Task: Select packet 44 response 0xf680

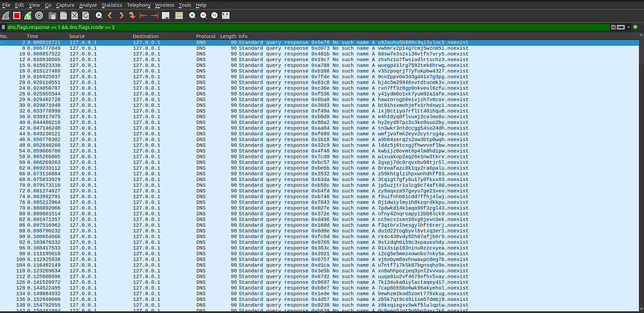Action: (x=319, y=134)
